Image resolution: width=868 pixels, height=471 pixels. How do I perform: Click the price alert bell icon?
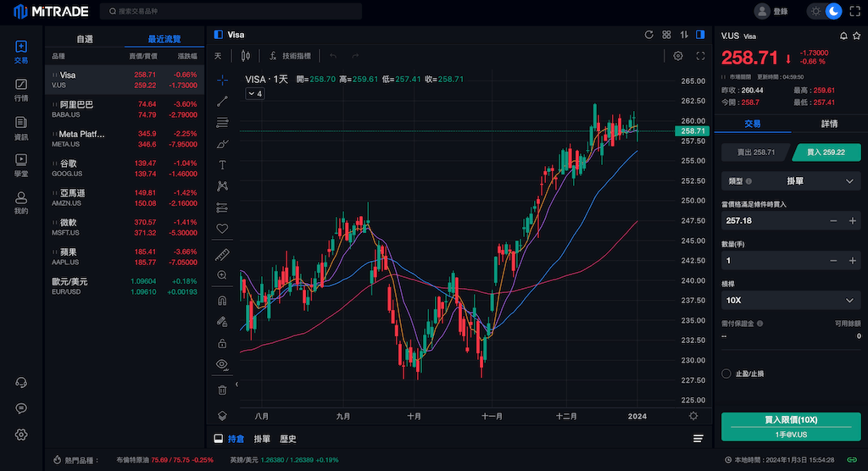pos(843,36)
